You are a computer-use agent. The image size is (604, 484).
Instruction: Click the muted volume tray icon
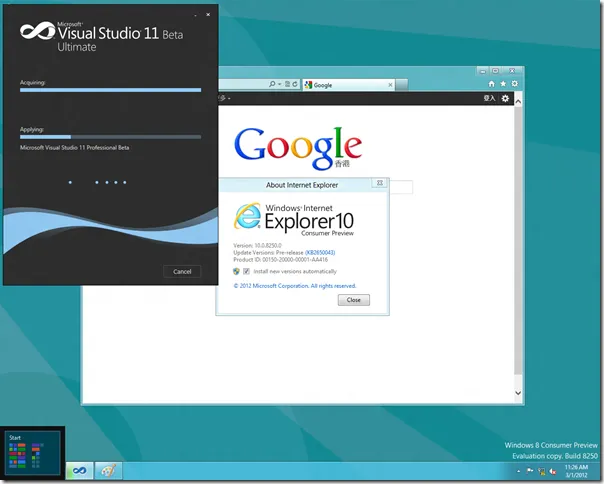pyautogui.click(x=553, y=471)
